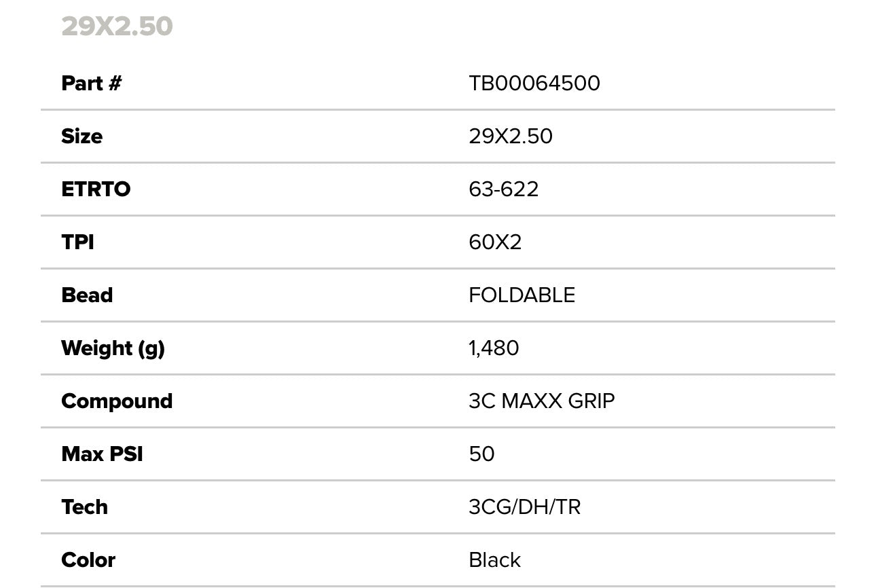Select the 3C MAXX GRIP compound value
876x588 pixels.
coord(541,401)
